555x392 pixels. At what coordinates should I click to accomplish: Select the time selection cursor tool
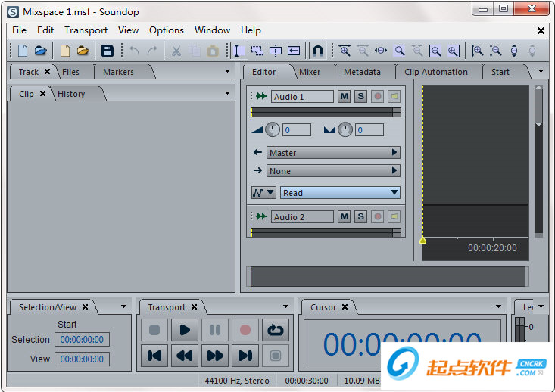pos(237,51)
